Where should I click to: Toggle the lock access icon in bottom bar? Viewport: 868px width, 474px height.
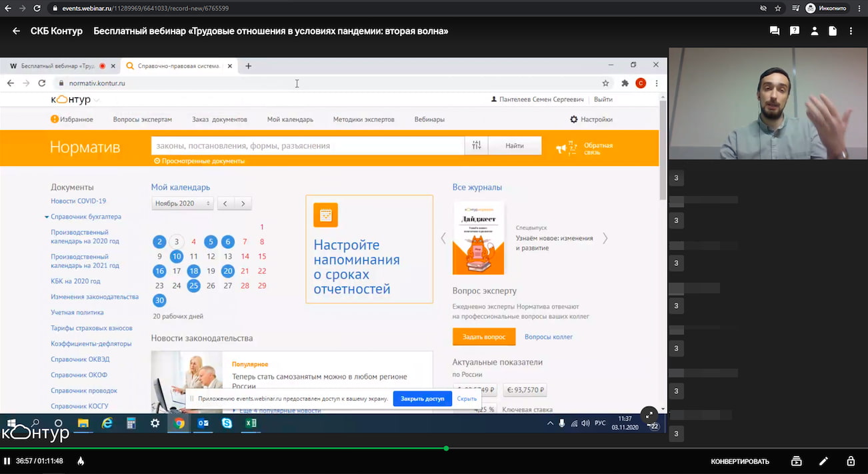pos(851,461)
